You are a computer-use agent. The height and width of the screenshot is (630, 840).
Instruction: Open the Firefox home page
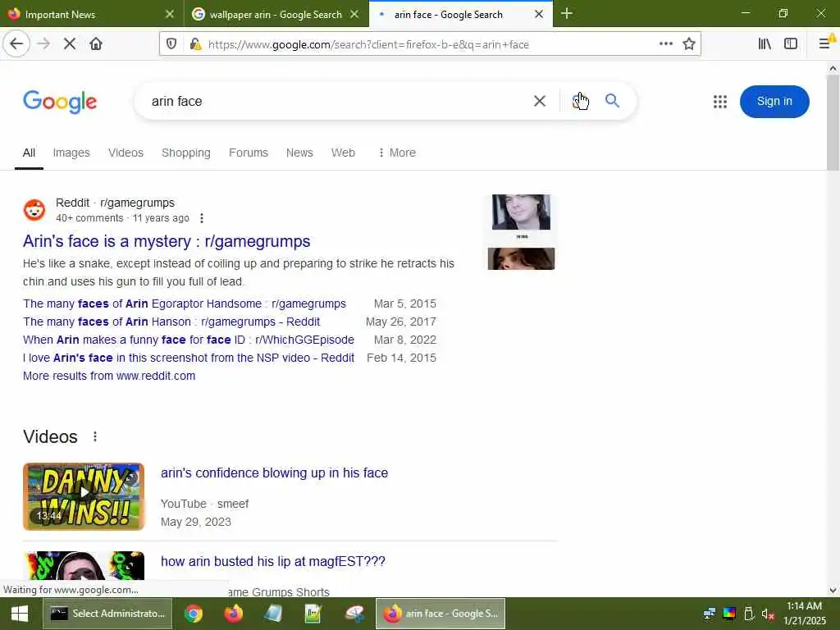(x=96, y=44)
